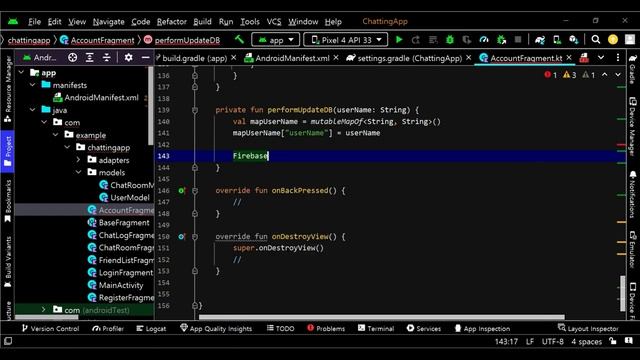Hide the Project panel with minus icon

[x=145, y=58]
